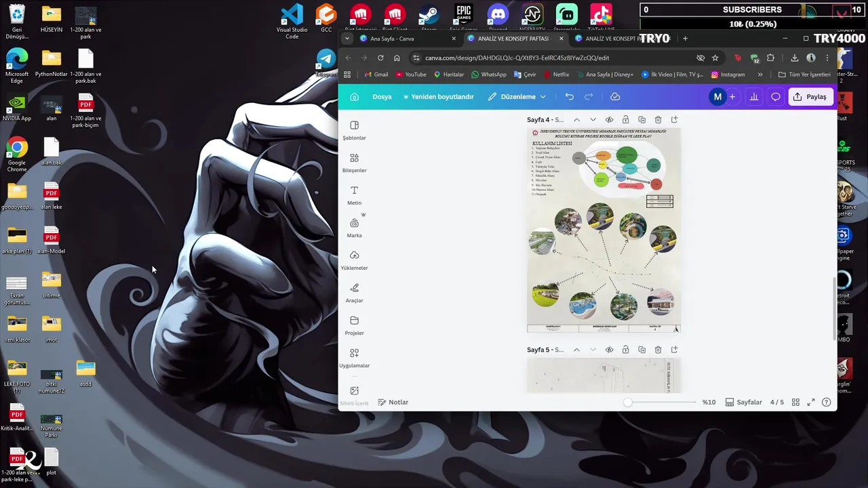Viewport: 868px width, 488px height.
Task: Open the Tüm Yer İşaretleri folder
Action: pos(804,75)
